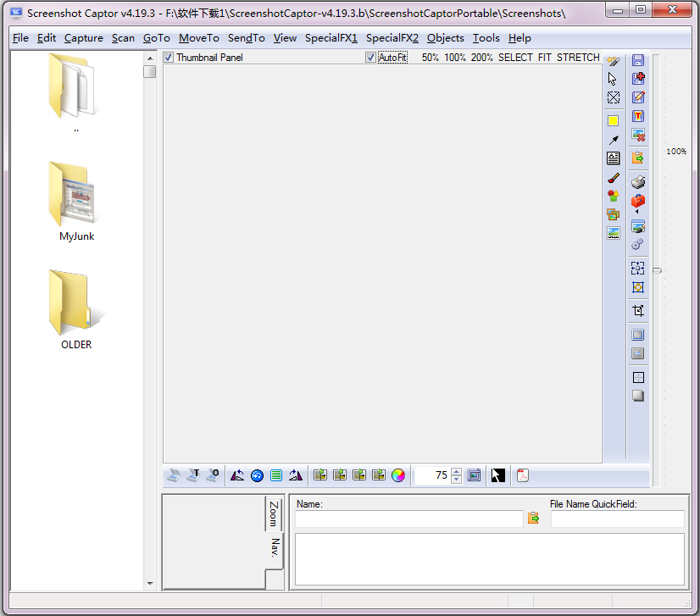Pick the colored shapes object tool
Viewport: 700px width, 616px height.
click(x=614, y=196)
